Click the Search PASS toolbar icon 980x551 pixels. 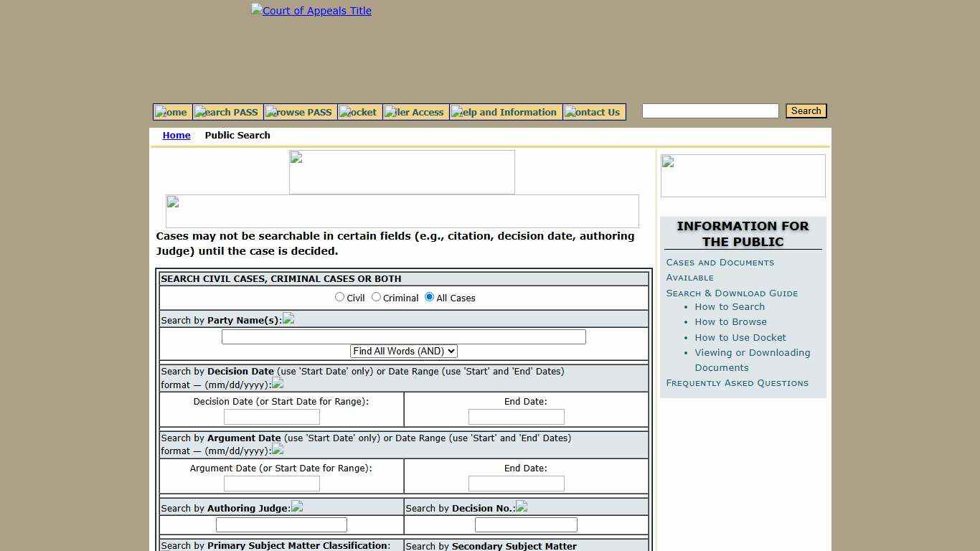[226, 112]
